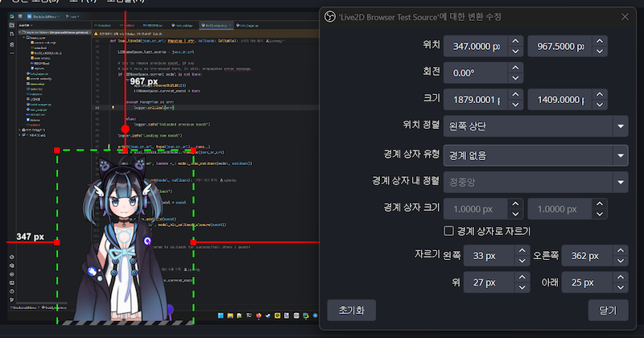Enable the 경계 상자로 자르기 checkbox

450,231
